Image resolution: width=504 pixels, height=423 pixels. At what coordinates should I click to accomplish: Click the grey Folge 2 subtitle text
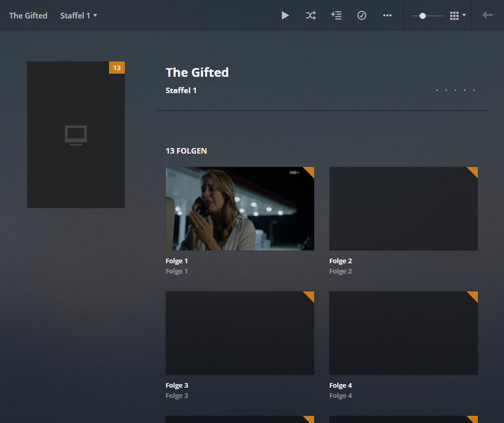tap(340, 272)
